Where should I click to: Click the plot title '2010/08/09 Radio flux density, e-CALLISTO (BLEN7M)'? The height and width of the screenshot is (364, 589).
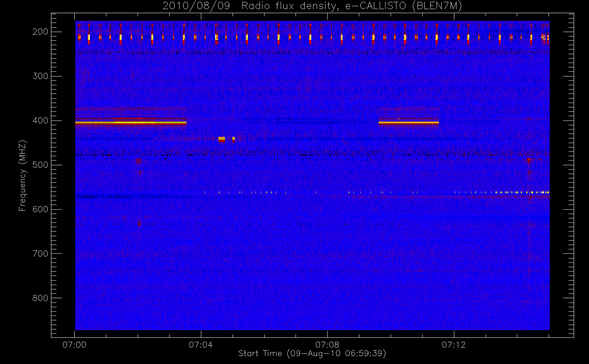coord(312,6)
